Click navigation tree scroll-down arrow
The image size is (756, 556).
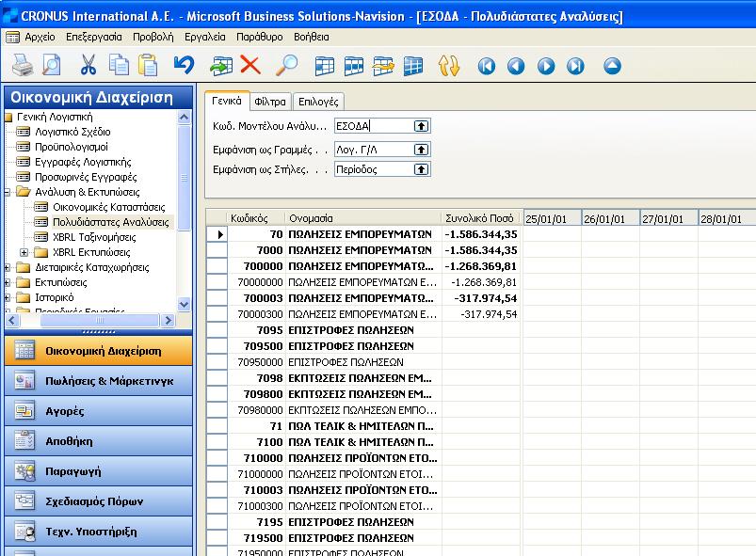point(184,304)
